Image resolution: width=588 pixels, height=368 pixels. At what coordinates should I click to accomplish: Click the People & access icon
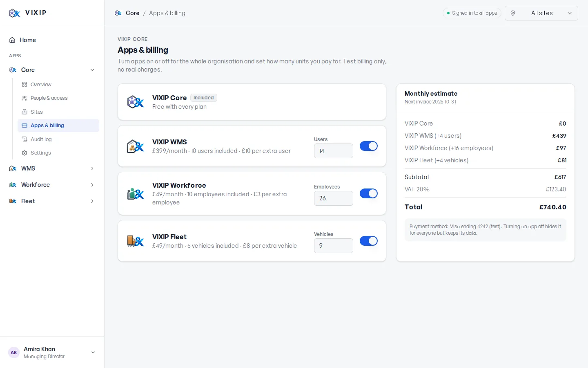[x=24, y=98]
